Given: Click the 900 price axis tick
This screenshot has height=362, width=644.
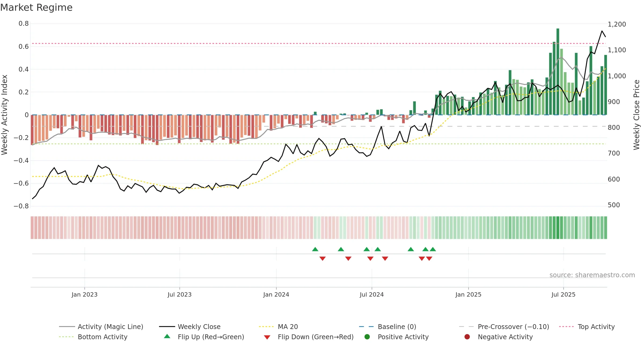Looking at the screenshot, I should coord(614,102).
